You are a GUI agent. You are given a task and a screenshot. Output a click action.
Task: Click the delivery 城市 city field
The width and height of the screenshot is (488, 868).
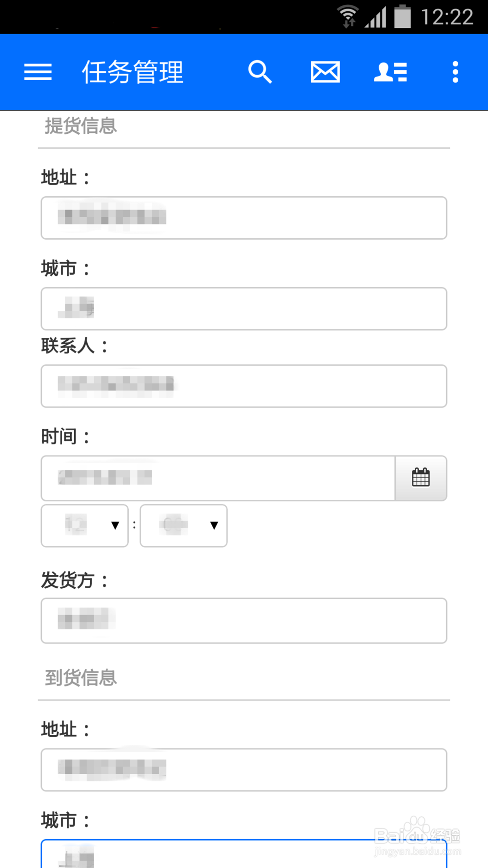tap(244, 854)
